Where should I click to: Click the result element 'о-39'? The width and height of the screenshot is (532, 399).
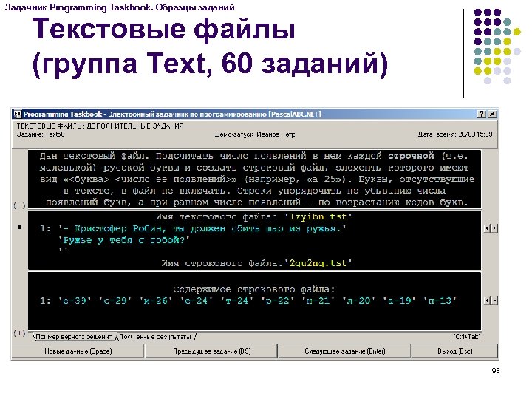75,301
